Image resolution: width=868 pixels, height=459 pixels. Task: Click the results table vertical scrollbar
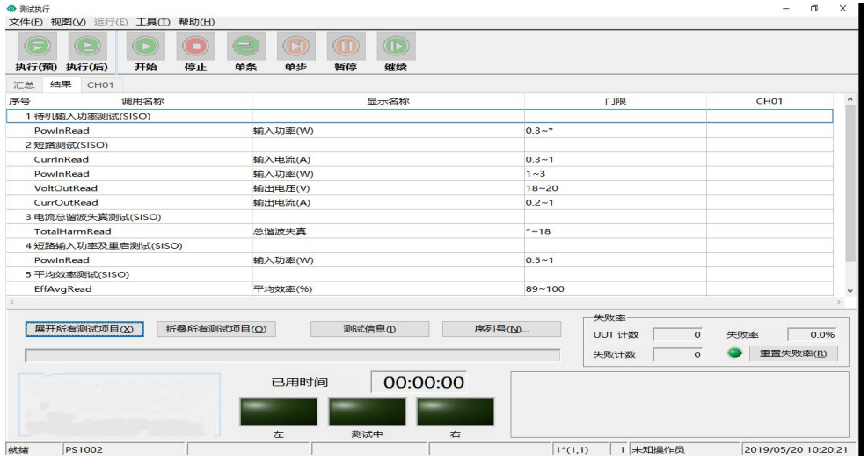coord(850,193)
